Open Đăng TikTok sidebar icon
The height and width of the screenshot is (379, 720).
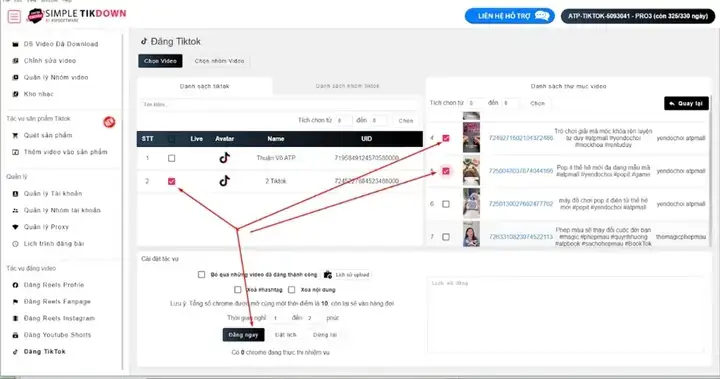click(x=15, y=351)
